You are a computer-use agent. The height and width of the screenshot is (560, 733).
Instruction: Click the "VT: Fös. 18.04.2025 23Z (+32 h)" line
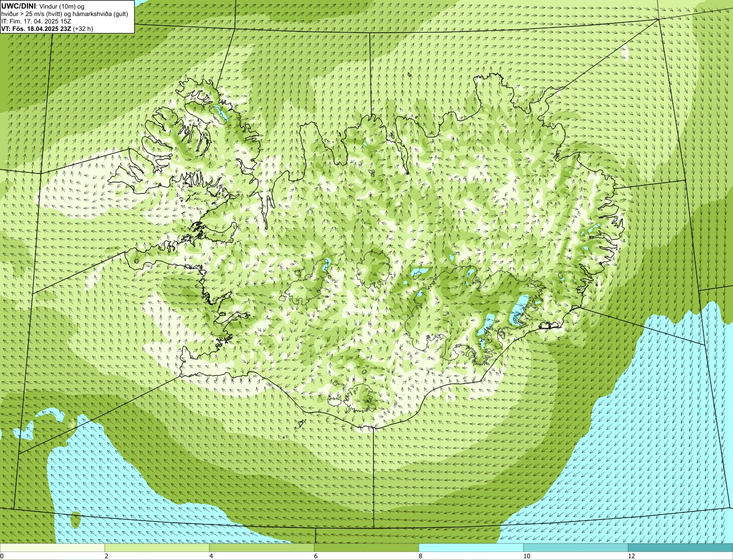[47, 28]
